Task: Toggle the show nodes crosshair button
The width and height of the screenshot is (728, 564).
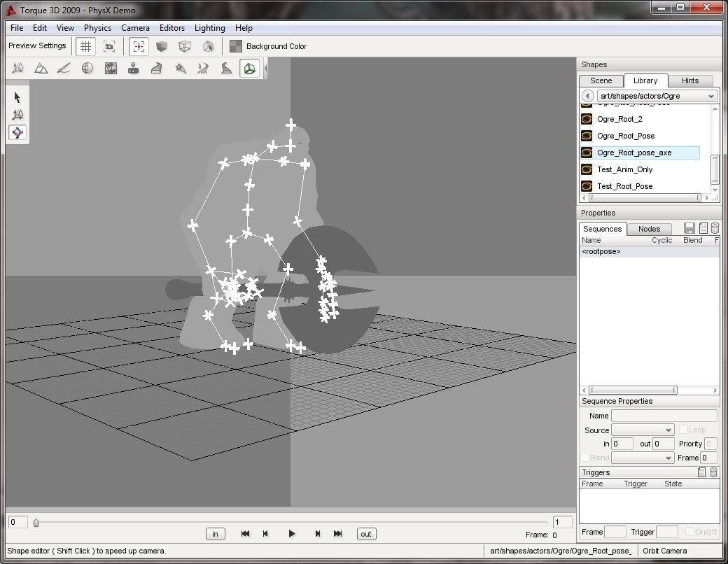Action: point(139,46)
